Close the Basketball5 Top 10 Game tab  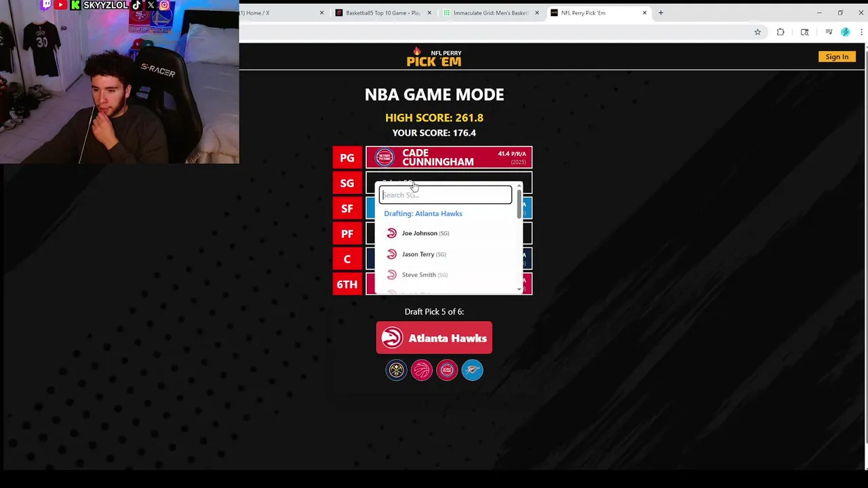pyautogui.click(x=429, y=13)
